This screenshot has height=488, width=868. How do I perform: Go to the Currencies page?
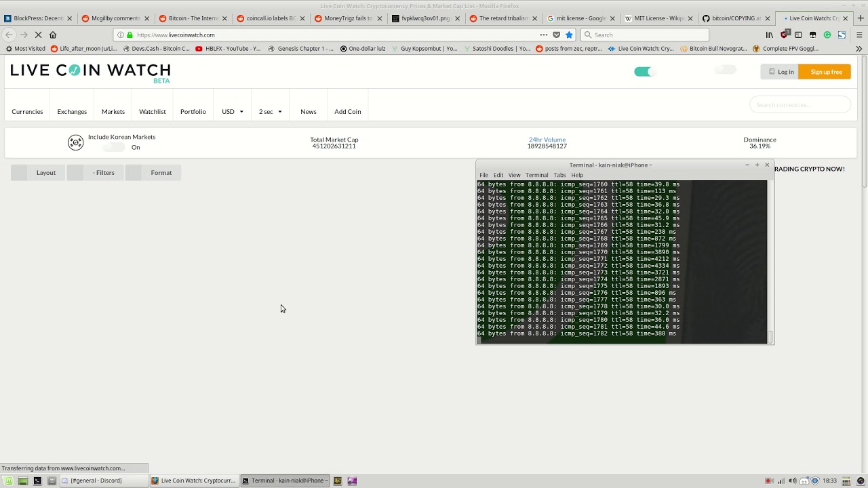coord(27,112)
